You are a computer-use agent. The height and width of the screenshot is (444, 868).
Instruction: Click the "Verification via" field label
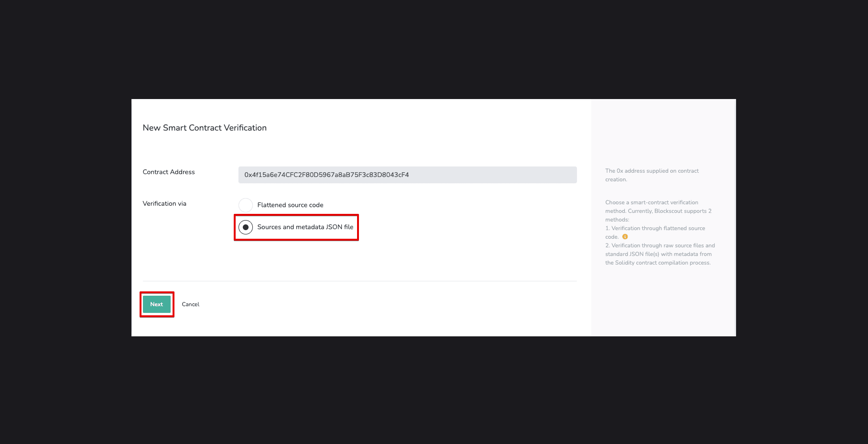[164, 203]
